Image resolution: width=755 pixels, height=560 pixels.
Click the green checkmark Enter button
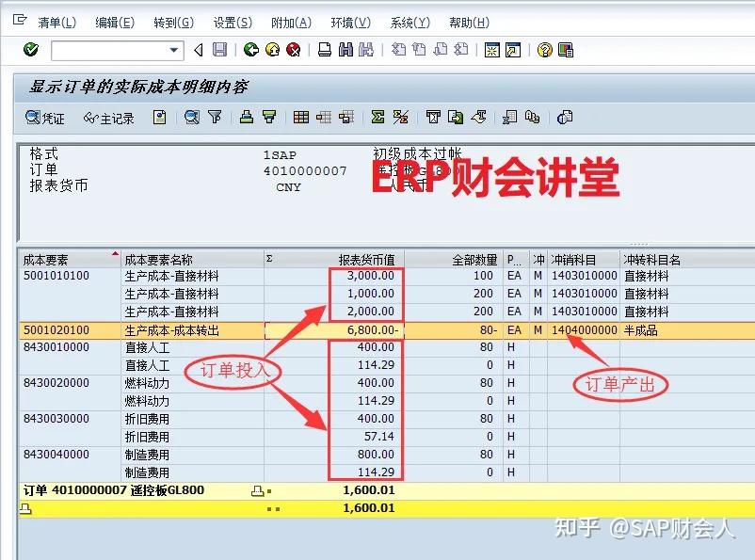click(x=29, y=51)
